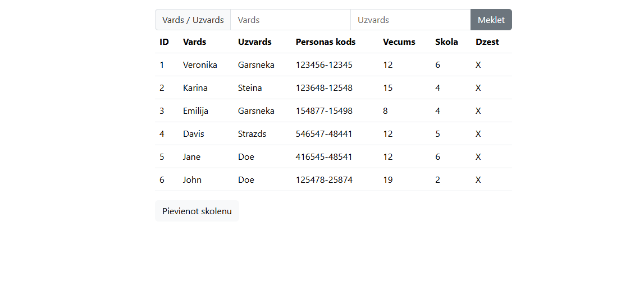Click the Skola column header
The width and height of the screenshot is (644, 286).
coord(446,42)
